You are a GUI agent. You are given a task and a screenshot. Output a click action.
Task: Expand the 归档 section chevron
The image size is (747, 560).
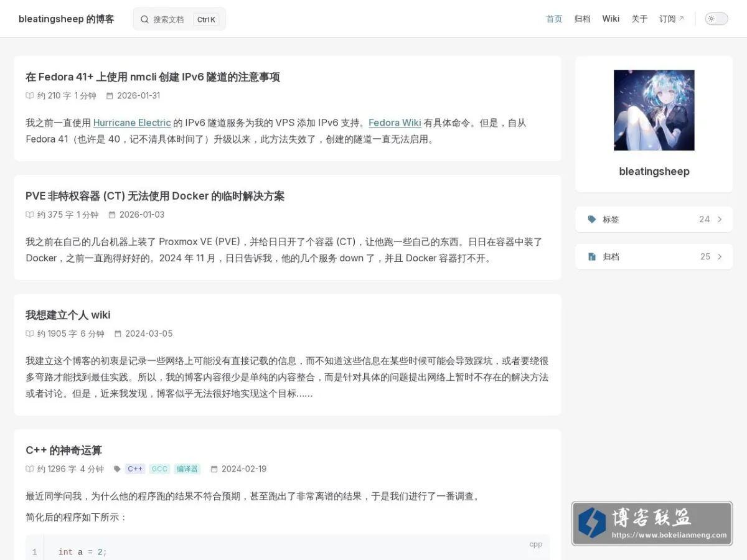(720, 256)
